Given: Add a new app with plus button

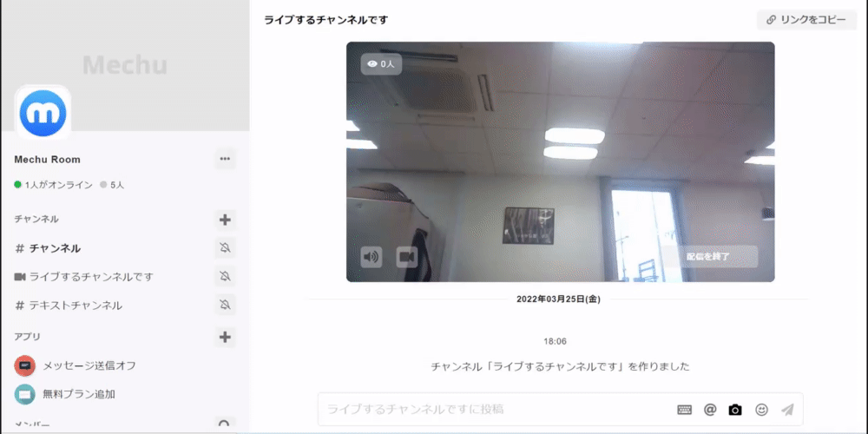Looking at the screenshot, I should [x=225, y=337].
